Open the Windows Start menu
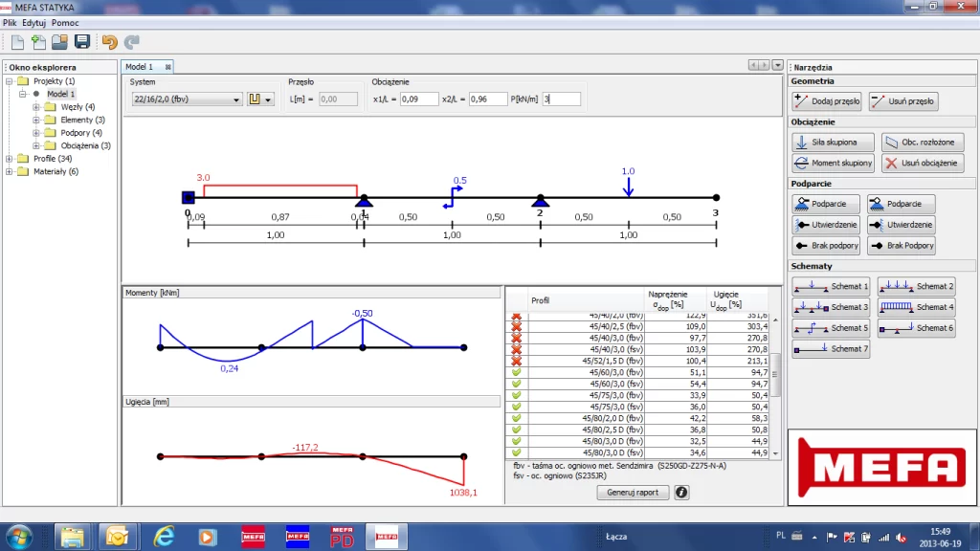 [19, 537]
